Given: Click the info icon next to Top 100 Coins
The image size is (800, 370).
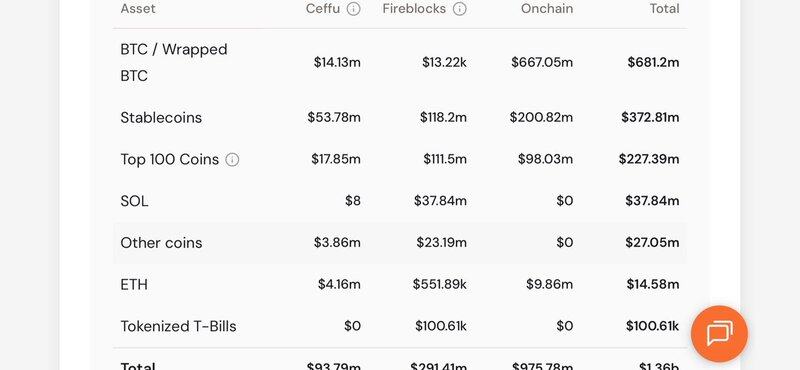Looking at the screenshot, I should click(232, 160).
